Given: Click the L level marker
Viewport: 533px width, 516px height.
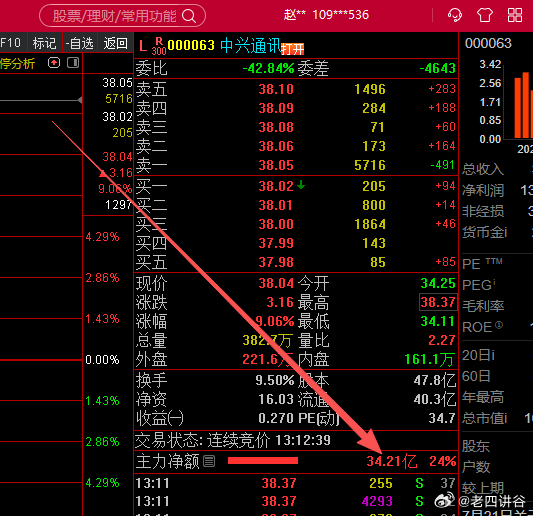Looking at the screenshot, I should pyautogui.click(x=143, y=46).
